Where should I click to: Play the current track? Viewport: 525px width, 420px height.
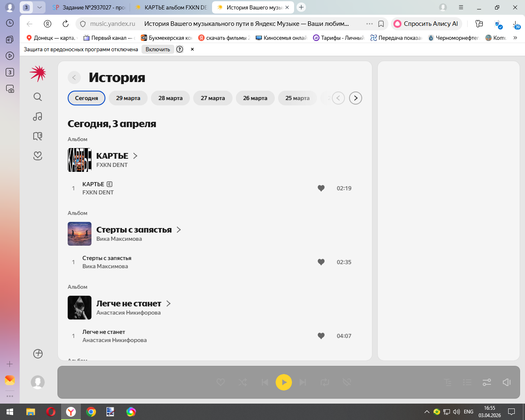(284, 382)
